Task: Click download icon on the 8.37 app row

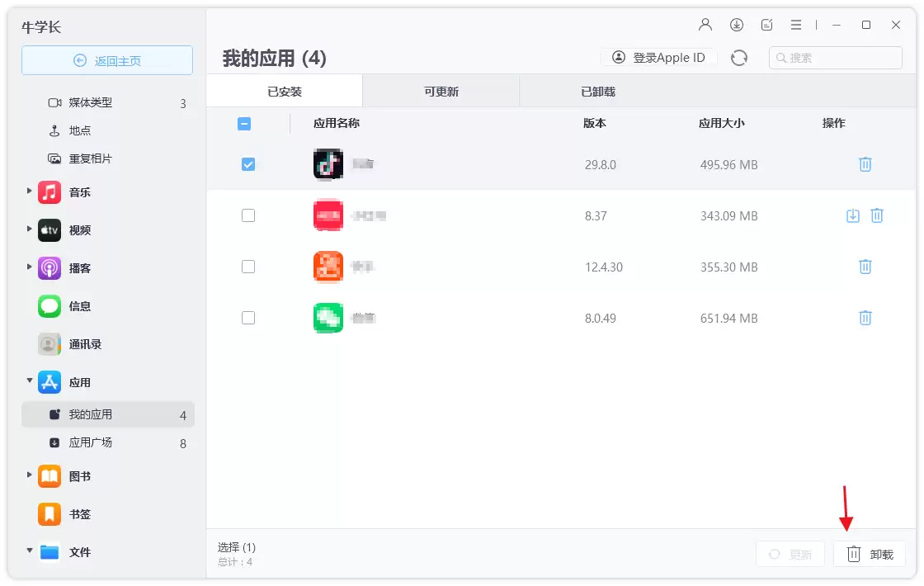Action: pos(853,215)
